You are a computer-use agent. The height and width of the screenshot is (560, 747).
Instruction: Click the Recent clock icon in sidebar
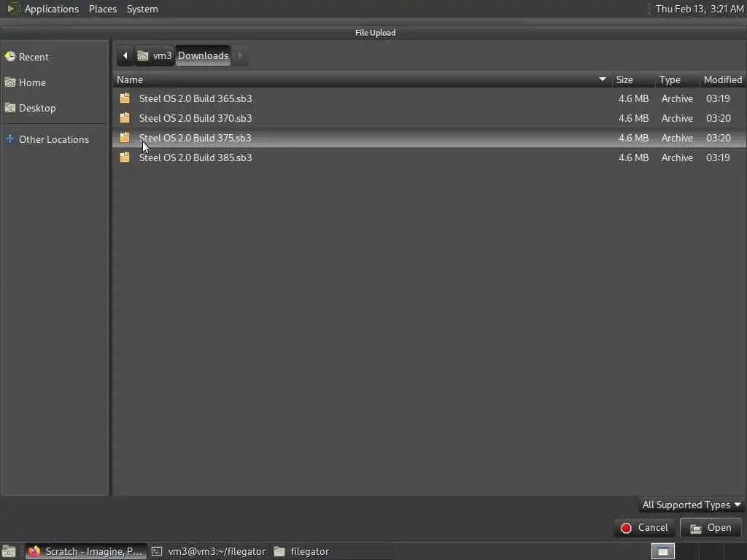tap(10, 57)
